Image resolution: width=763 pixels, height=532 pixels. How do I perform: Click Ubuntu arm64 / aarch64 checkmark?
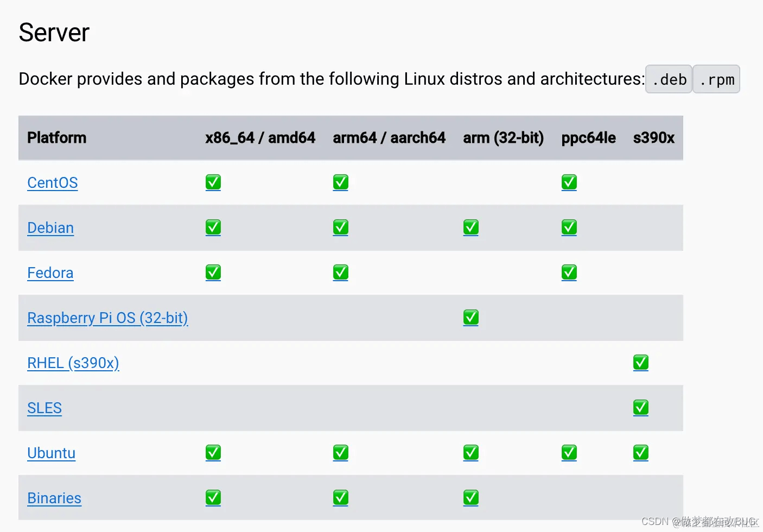341,453
